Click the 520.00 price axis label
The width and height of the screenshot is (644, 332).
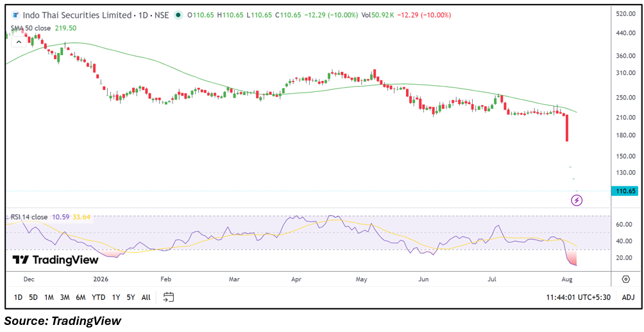click(x=626, y=13)
